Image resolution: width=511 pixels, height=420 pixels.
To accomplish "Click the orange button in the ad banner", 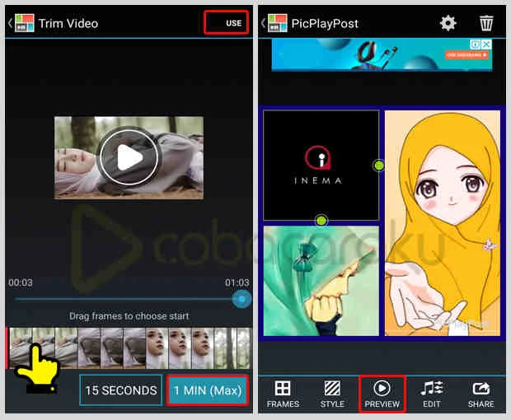I will 466,55.
